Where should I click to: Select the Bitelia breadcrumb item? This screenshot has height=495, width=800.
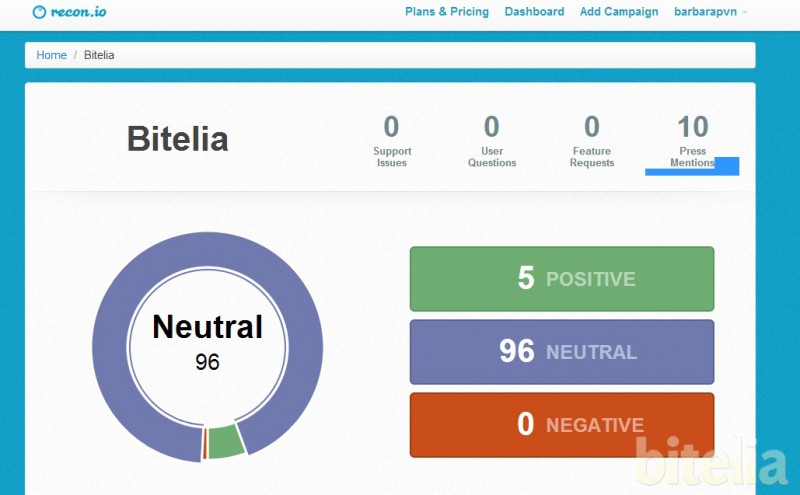(99, 55)
